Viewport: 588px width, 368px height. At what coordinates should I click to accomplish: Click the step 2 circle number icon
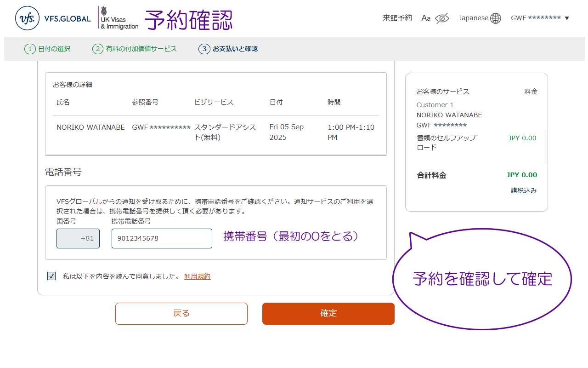tap(97, 49)
